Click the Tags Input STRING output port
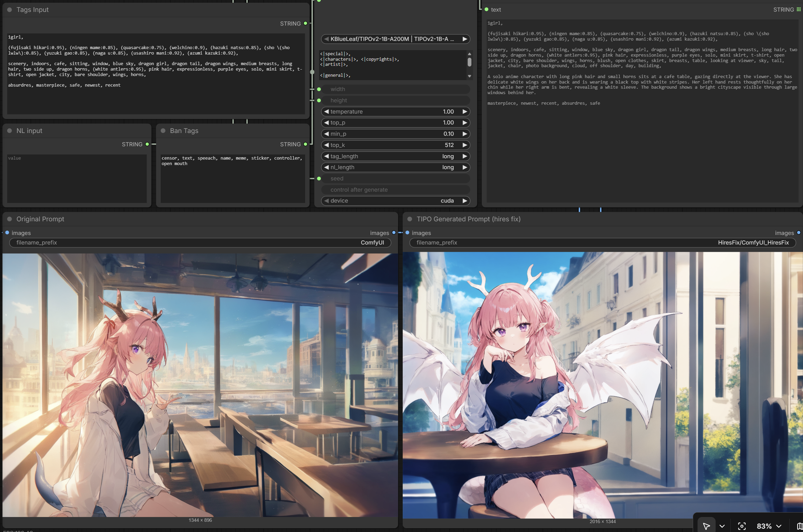803x532 pixels. [x=305, y=23]
